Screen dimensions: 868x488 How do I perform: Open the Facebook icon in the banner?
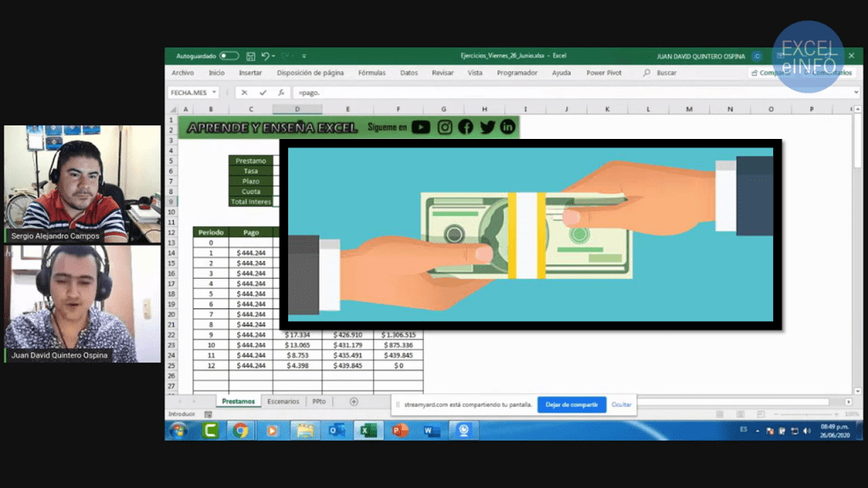click(x=465, y=127)
